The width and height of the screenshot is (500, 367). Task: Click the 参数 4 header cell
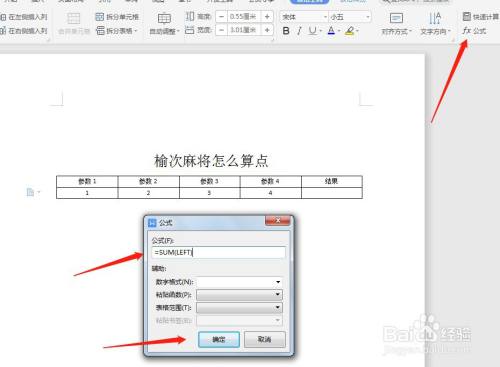[x=271, y=181]
